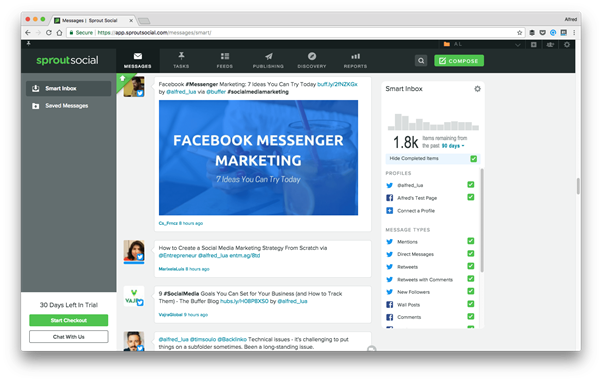Click the filter panel scrollbar

tap(482, 221)
